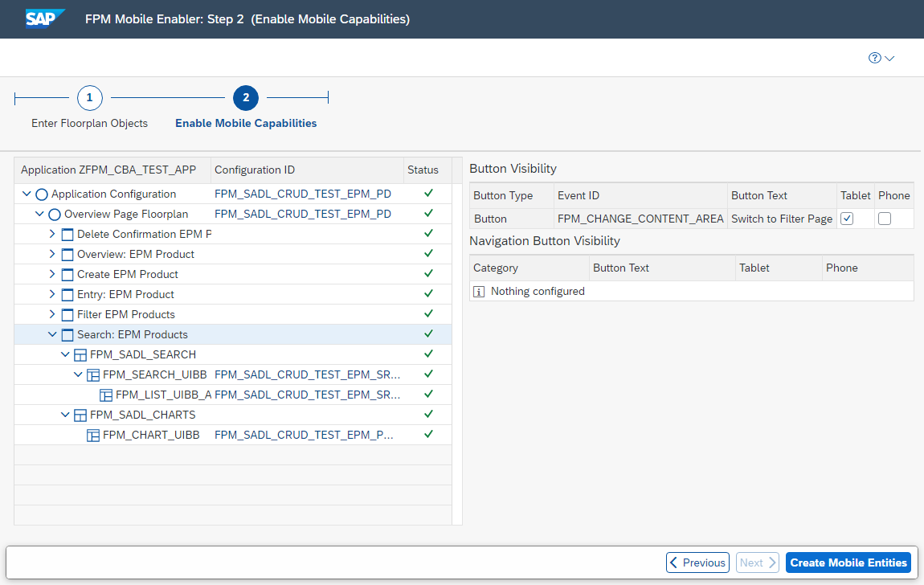Select the grid icon beside FPM_SADL_SEARCH
Screen dimensions: 924x585
(80, 354)
